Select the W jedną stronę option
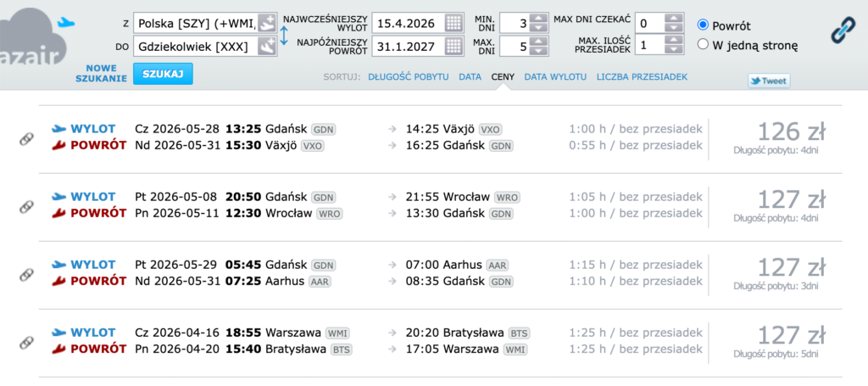Image resolution: width=868 pixels, height=386 pixels. pos(702,45)
